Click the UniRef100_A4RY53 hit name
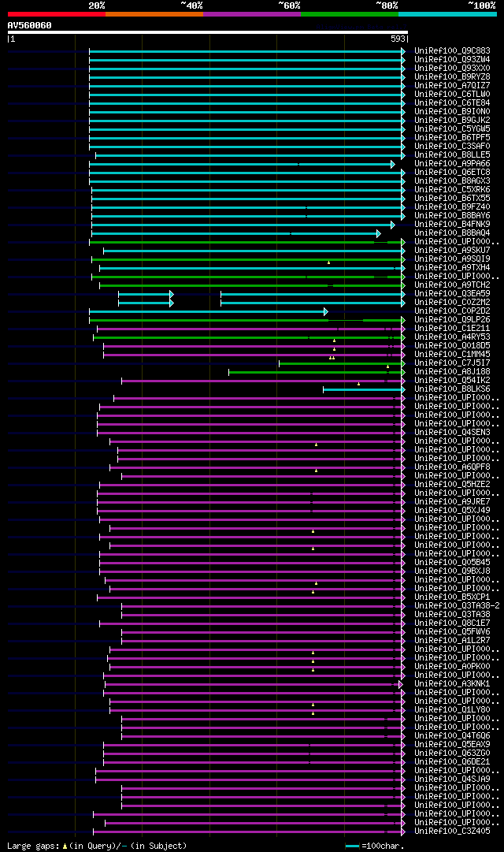 (452, 338)
